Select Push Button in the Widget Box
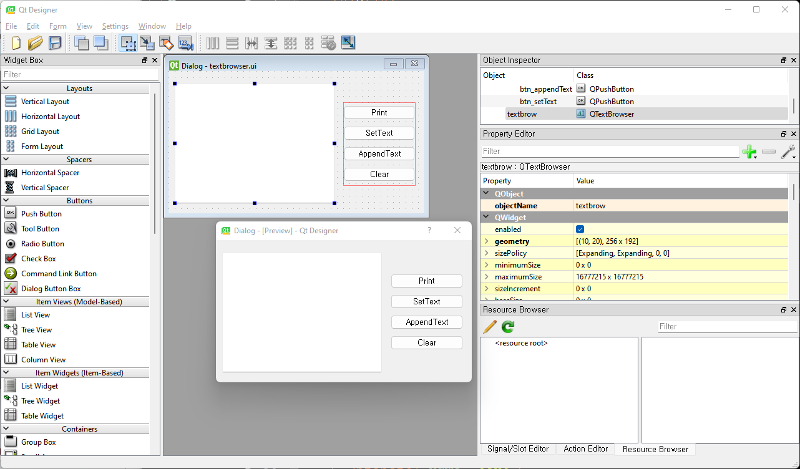 point(41,214)
